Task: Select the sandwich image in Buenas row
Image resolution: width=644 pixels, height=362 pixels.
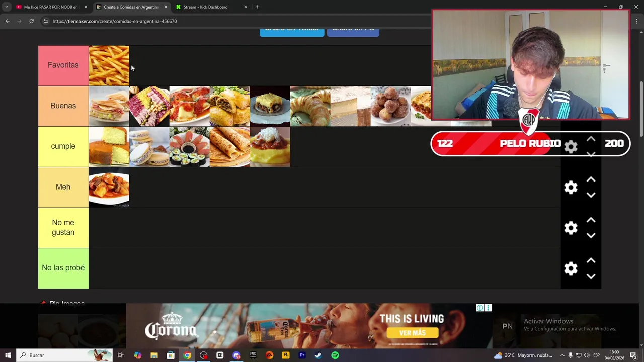Action: [109, 106]
